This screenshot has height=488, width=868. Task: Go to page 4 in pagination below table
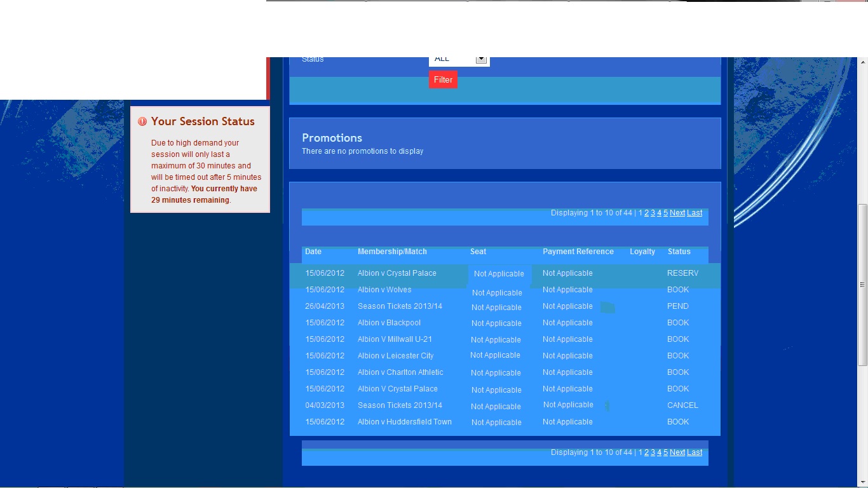point(659,452)
